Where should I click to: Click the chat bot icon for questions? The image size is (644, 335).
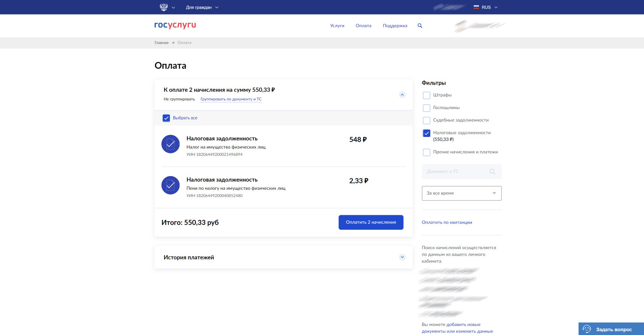pyautogui.click(x=586, y=329)
